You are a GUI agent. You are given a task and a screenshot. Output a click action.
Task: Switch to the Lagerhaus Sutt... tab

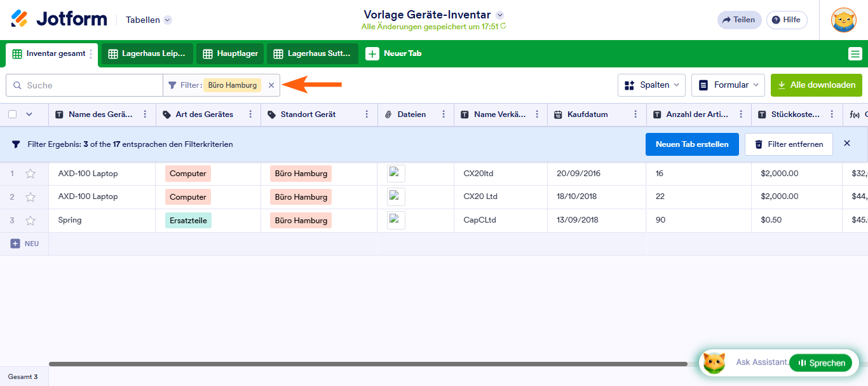pyautogui.click(x=313, y=53)
